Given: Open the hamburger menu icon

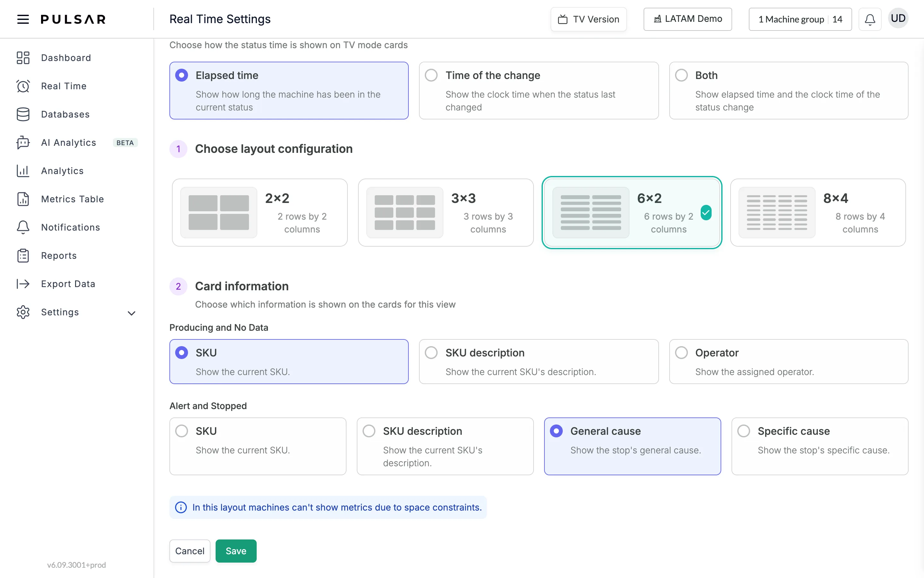Looking at the screenshot, I should (23, 19).
